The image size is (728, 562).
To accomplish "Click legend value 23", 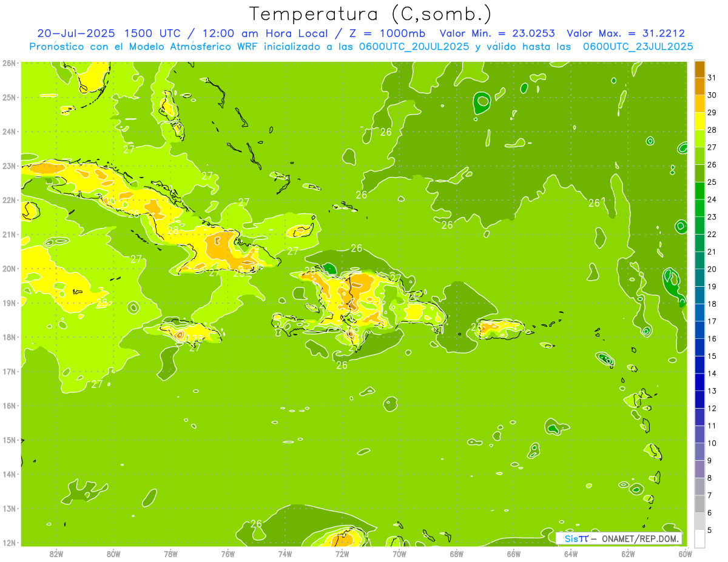I will (712, 216).
